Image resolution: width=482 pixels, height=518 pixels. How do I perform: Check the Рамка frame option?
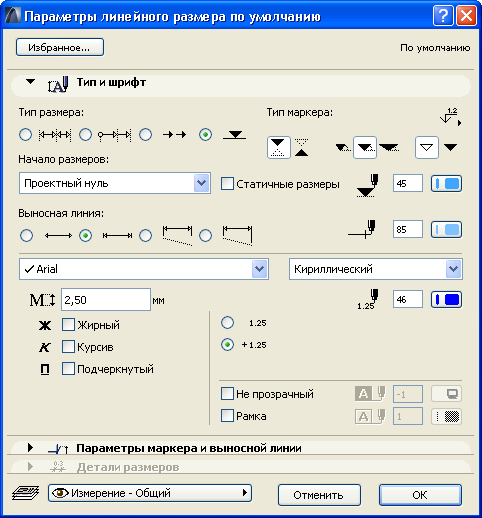[x=227, y=416]
